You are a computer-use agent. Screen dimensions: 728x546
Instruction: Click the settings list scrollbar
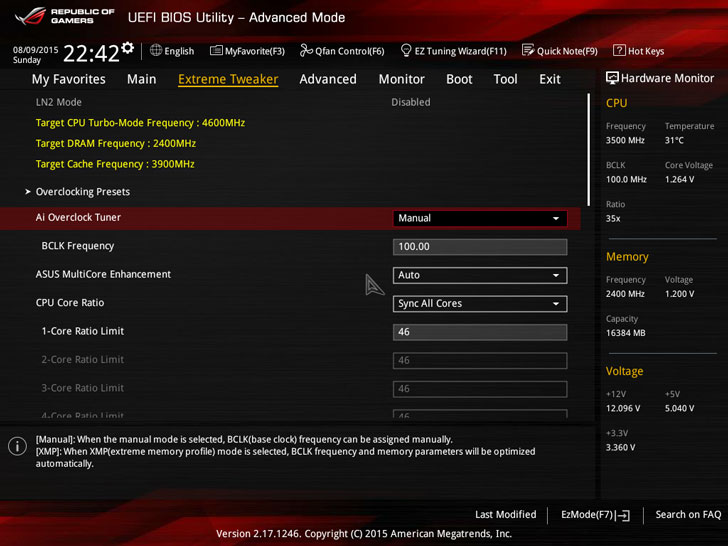pos(588,150)
